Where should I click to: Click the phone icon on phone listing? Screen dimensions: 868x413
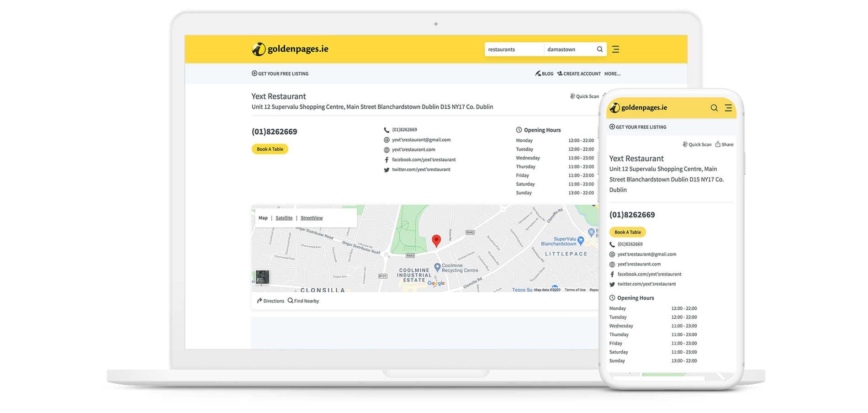pyautogui.click(x=612, y=244)
